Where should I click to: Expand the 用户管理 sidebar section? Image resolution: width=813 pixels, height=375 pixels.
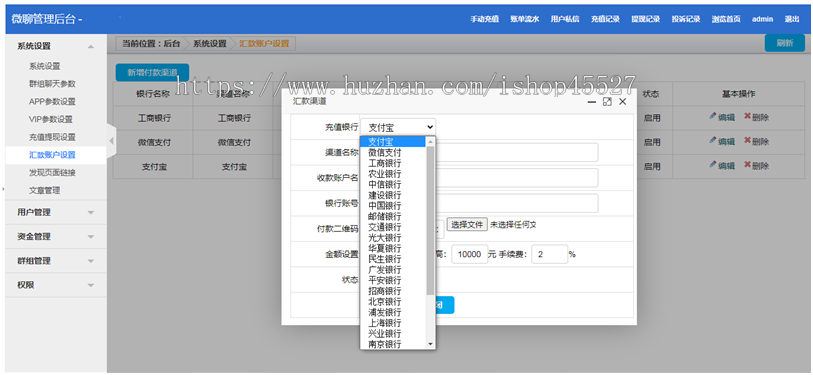pos(91,213)
